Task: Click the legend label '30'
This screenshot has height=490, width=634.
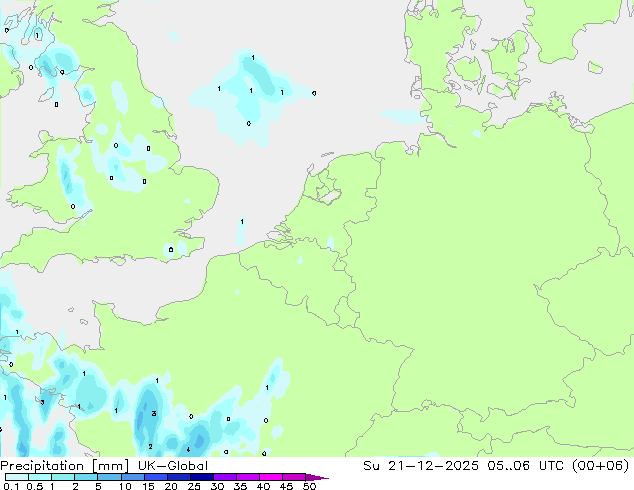Action: pos(218,486)
